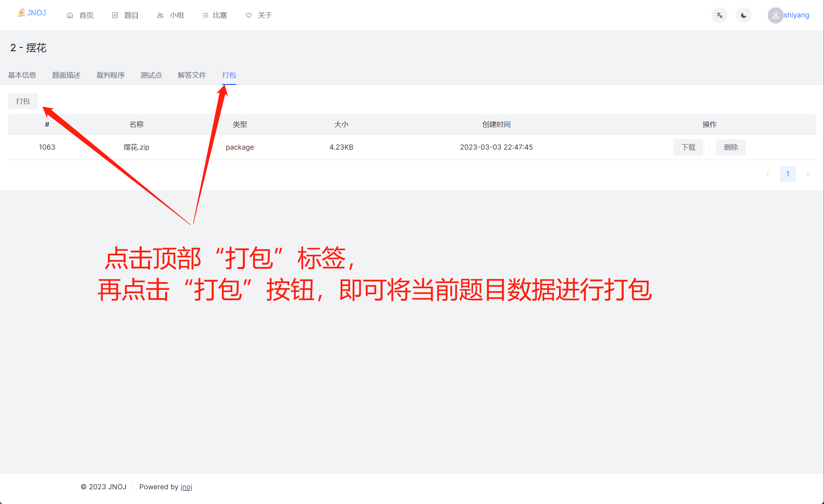The height and width of the screenshot is (504, 824).
Task: Click the 创建时间 column header
Action: 496,124
